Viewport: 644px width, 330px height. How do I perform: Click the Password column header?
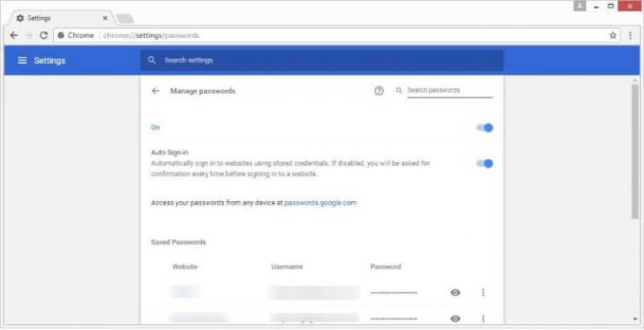(x=386, y=267)
